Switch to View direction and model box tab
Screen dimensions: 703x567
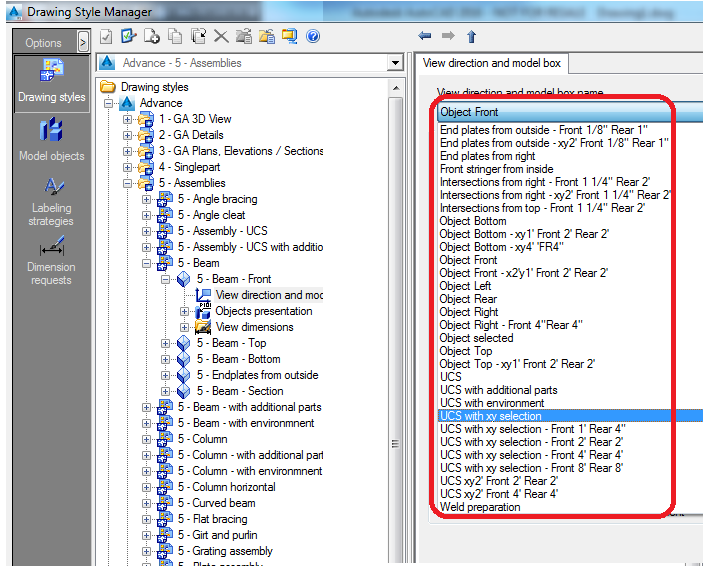[491, 63]
